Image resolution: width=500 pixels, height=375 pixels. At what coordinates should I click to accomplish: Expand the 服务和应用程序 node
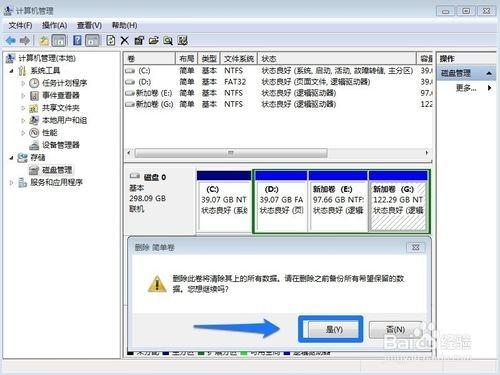tap(11, 182)
